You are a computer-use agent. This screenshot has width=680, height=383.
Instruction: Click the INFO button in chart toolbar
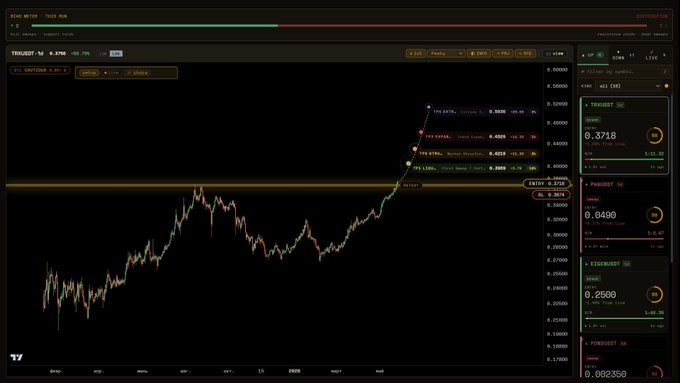coord(479,53)
